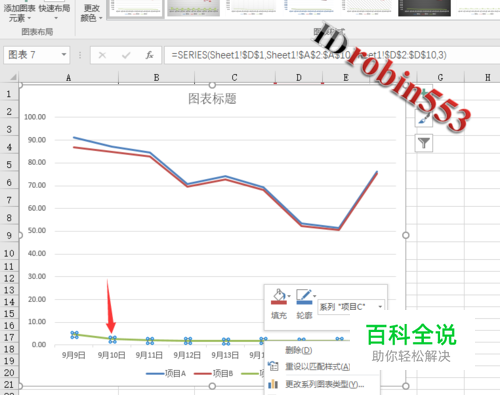This screenshot has height=395, width=500.
Task: Select row 17 header
Action: coord(9,337)
